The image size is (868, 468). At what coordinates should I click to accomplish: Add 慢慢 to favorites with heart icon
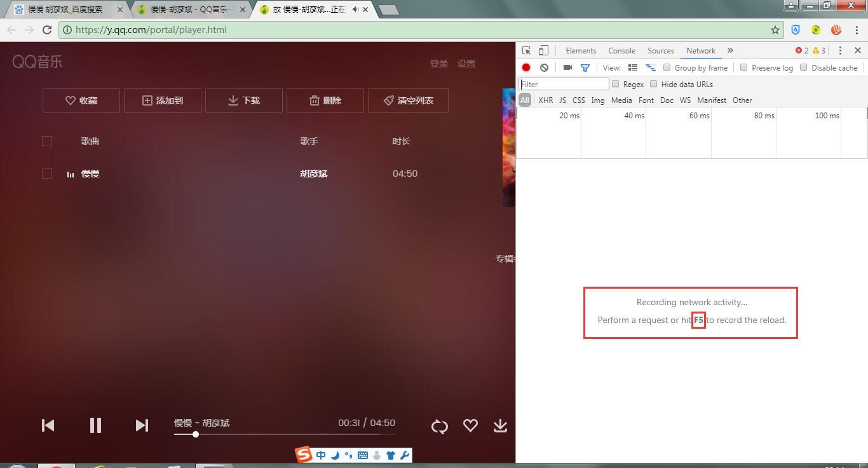tap(470, 425)
